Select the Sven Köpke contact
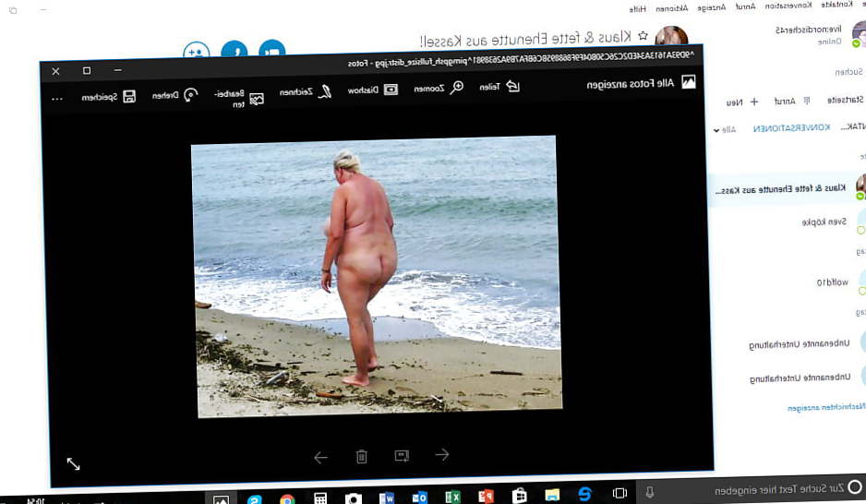 click(824, 222)
